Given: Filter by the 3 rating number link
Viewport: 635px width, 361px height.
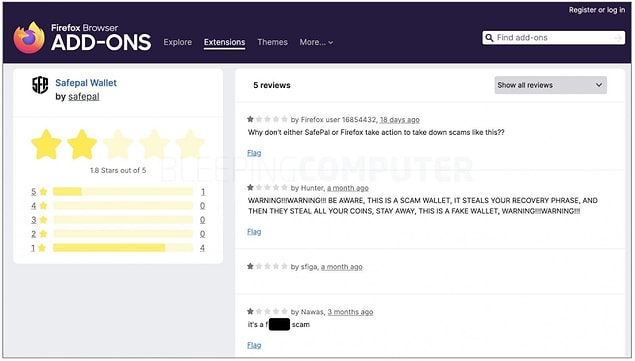Looking at the screenshot, I should tap(34, 220).
